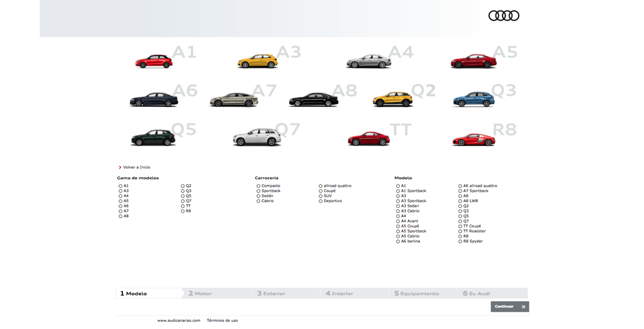This screenshot has width=644, height=329.
Task: Select the A4 Avant model option
Action: tap(398, 221)
